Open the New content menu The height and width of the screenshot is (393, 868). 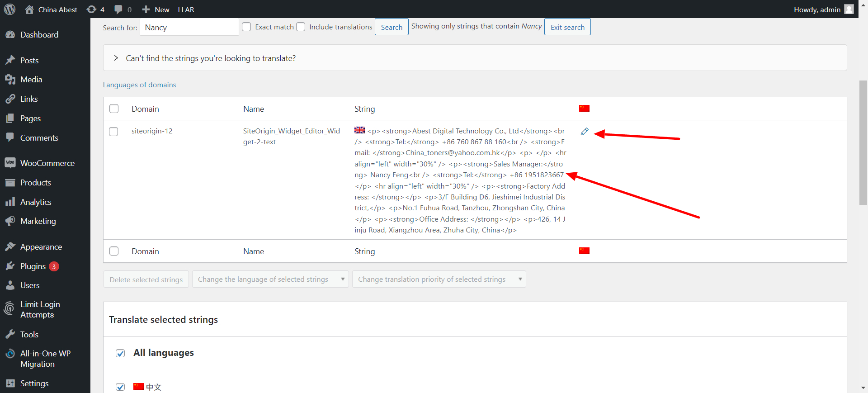[x=156, y=9]
